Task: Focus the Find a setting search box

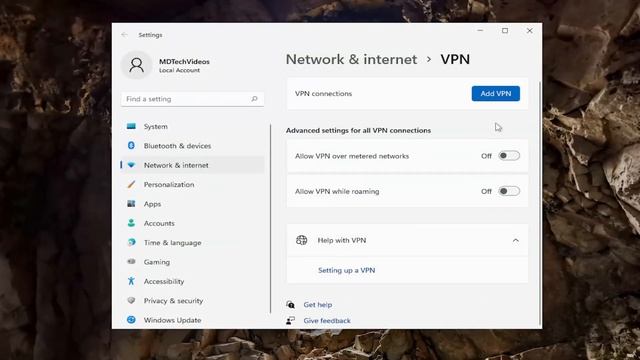Action: pos(192,99)
